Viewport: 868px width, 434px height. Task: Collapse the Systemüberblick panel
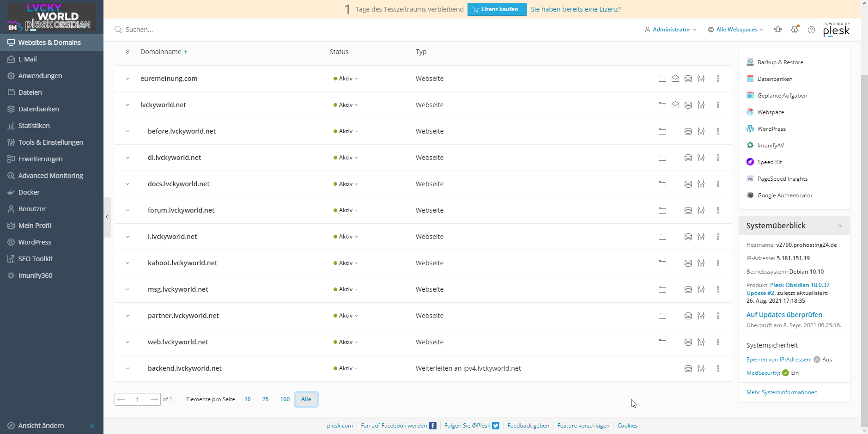839,226
